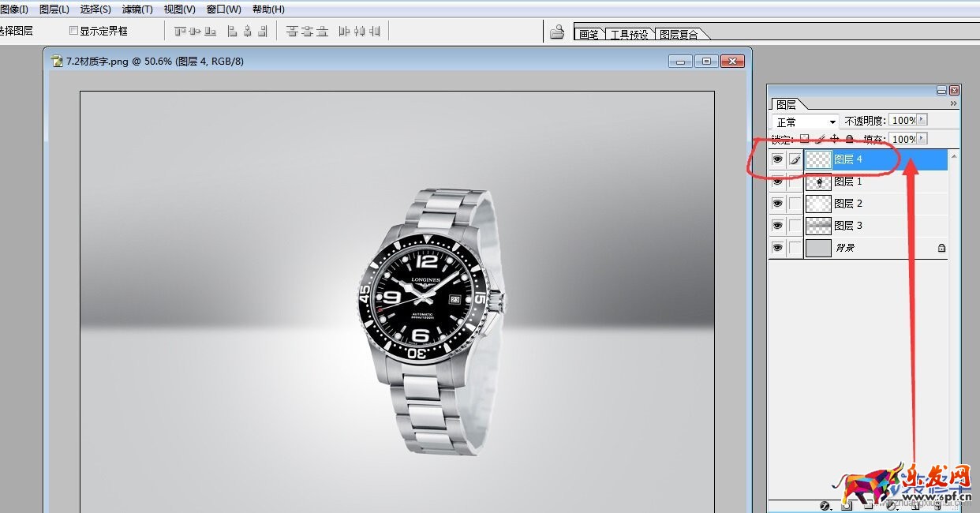Enable the 显示定界框 checkbox
Screen dimensions: 980x513
pos(74,31)
